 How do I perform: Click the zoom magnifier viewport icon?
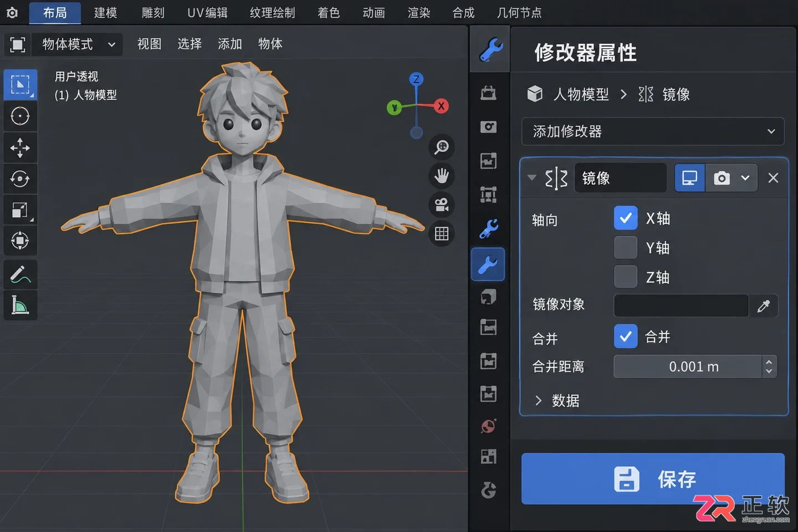point(442,147)
